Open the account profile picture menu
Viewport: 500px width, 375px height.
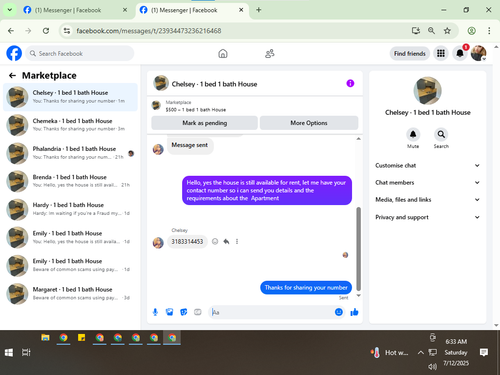(478, 53)
